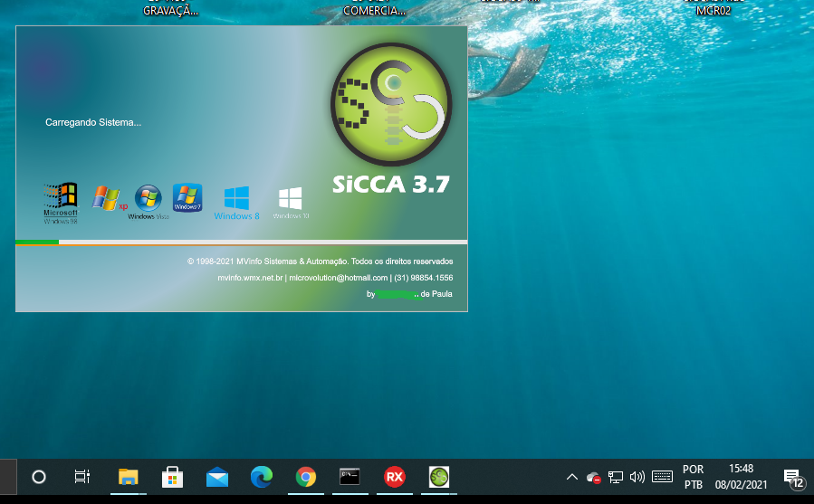
Task: Open the Command Prompt taskbar window
Action: point(350,477)
